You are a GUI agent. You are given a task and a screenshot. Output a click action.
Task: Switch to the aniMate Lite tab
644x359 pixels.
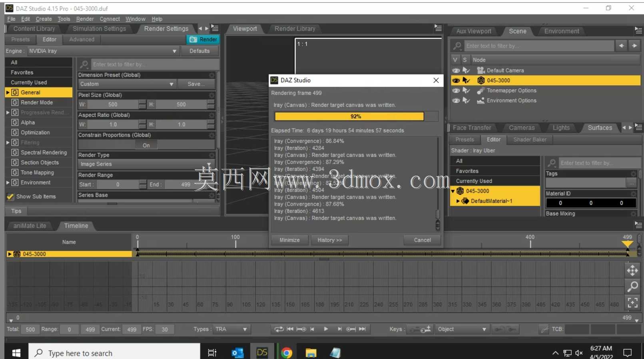coord(30,226)
